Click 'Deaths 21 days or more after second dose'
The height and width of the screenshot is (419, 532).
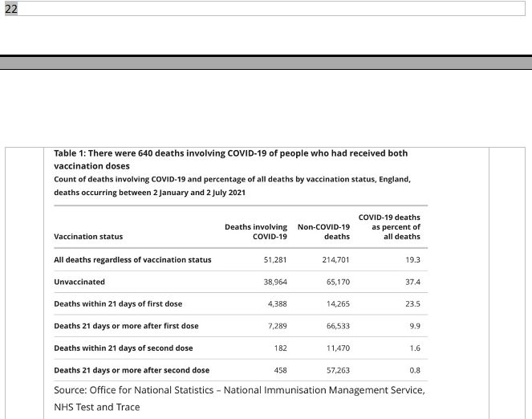tap(132, 370)
